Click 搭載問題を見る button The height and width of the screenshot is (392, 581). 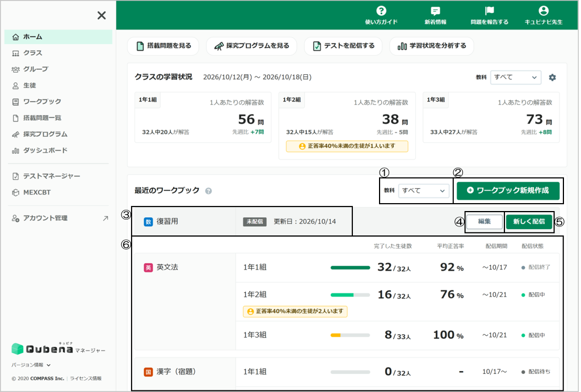(163, 46)
